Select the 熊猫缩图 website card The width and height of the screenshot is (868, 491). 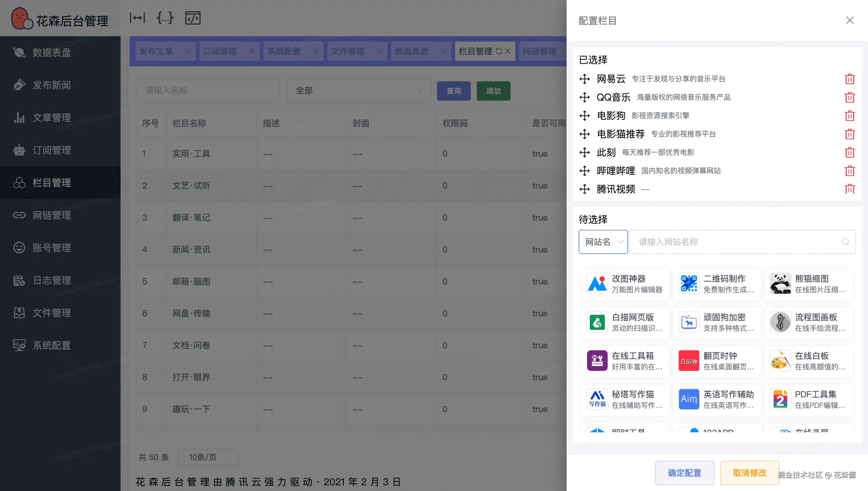[x=809, y=284]
